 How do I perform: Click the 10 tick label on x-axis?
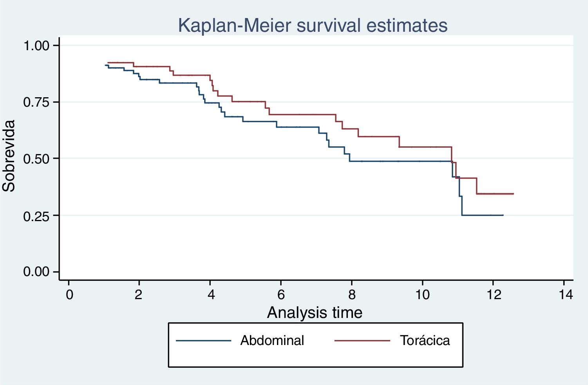(x=422, y=294)
